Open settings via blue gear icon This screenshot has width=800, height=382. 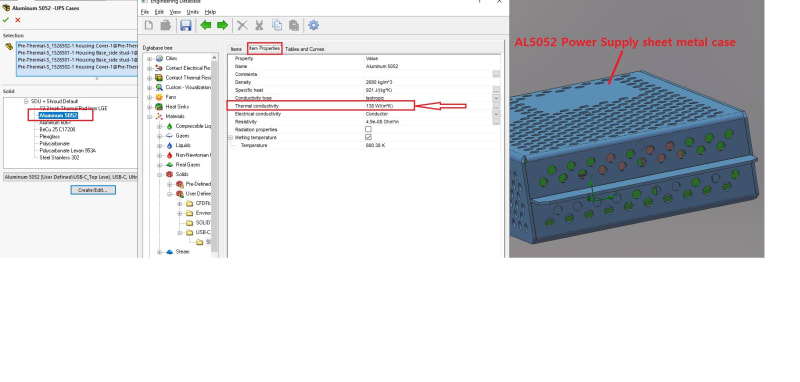[313, 26]
